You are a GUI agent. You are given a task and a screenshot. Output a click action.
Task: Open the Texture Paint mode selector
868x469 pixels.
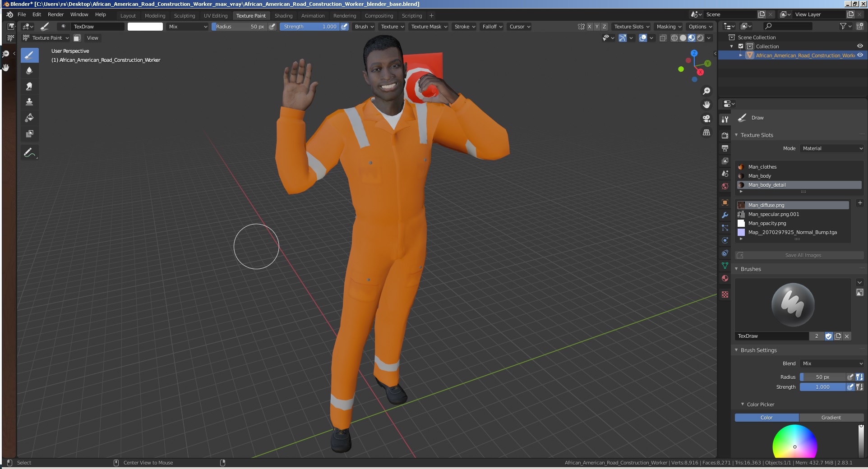46,38
